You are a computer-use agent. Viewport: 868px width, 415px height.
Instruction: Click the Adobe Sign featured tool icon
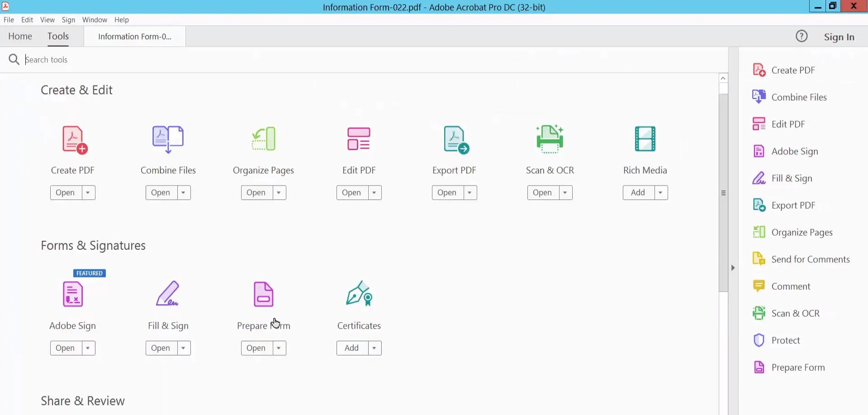pyautogui.click(x=73, y=294)
